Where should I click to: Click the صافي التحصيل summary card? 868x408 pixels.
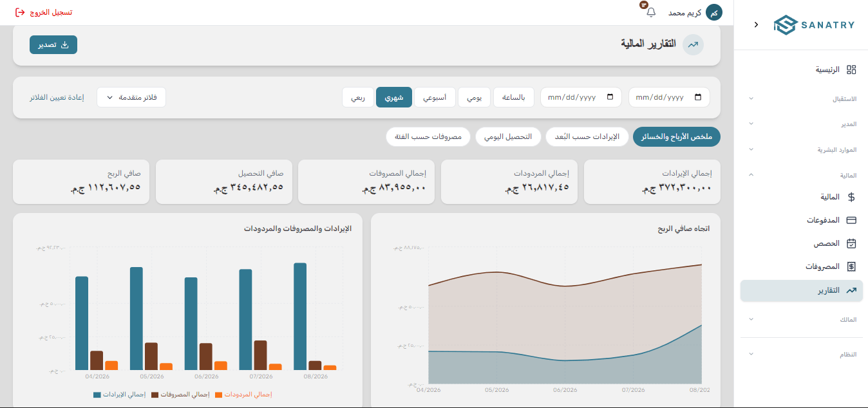(224, 181)
